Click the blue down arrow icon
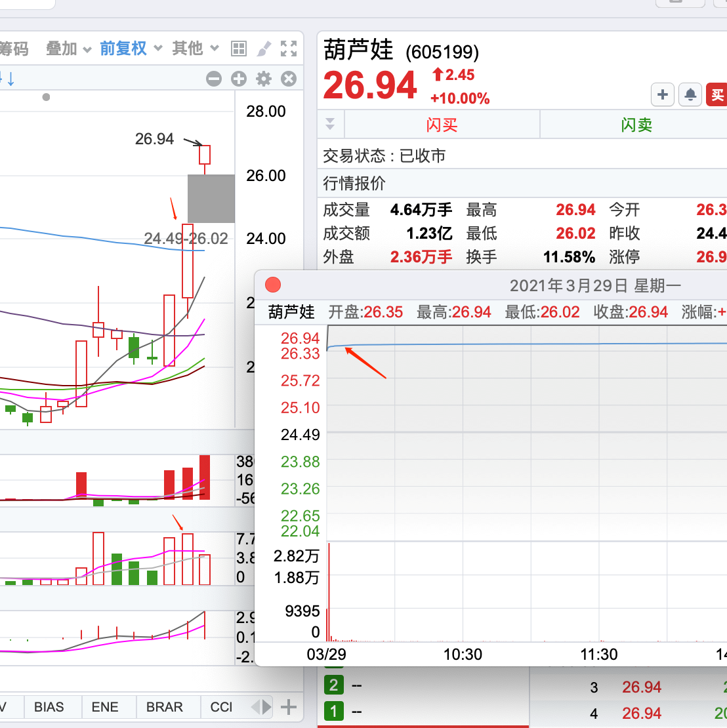This screenshot has width=727, height=728. click(x=10, y=79)
